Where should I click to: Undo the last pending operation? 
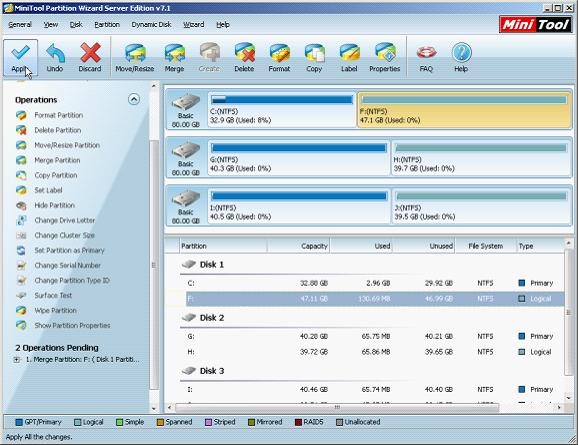(55, 57)
